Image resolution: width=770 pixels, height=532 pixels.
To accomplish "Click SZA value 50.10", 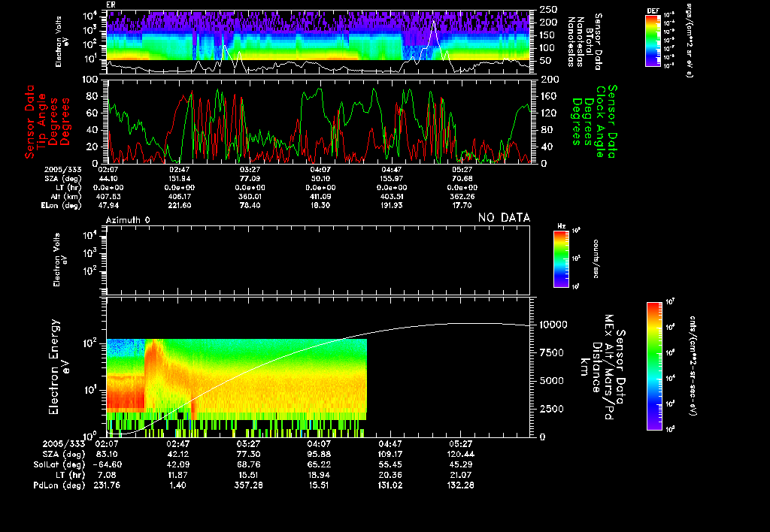I will 320,179.
